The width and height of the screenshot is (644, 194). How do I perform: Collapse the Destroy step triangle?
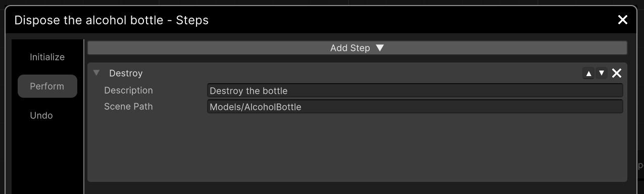pyautogui.click(x=96, y=73)
